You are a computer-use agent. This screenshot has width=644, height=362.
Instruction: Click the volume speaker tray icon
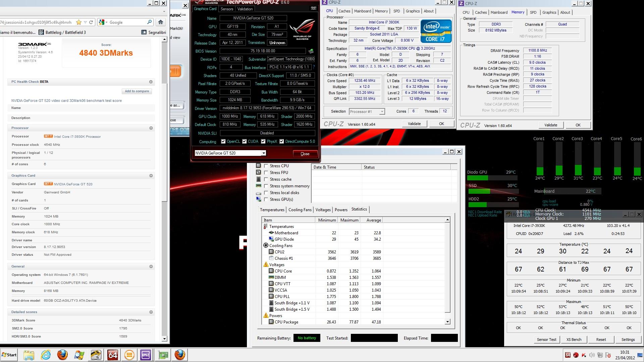tap(592, 355)
